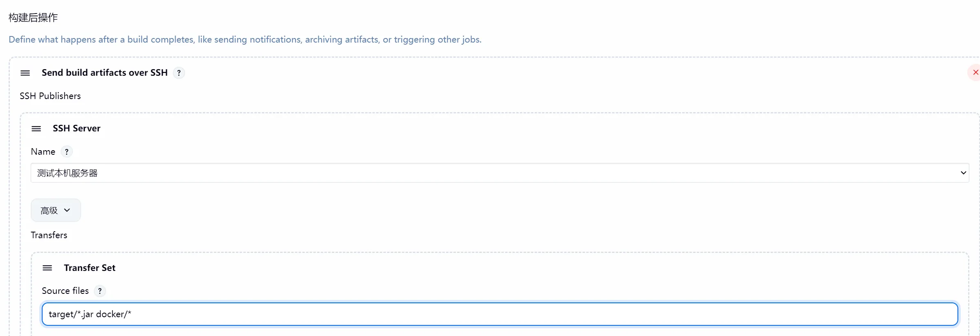Expand the 高级 advanced options
The height and width of the screenshot is (336, 980).
pos(56,210)
